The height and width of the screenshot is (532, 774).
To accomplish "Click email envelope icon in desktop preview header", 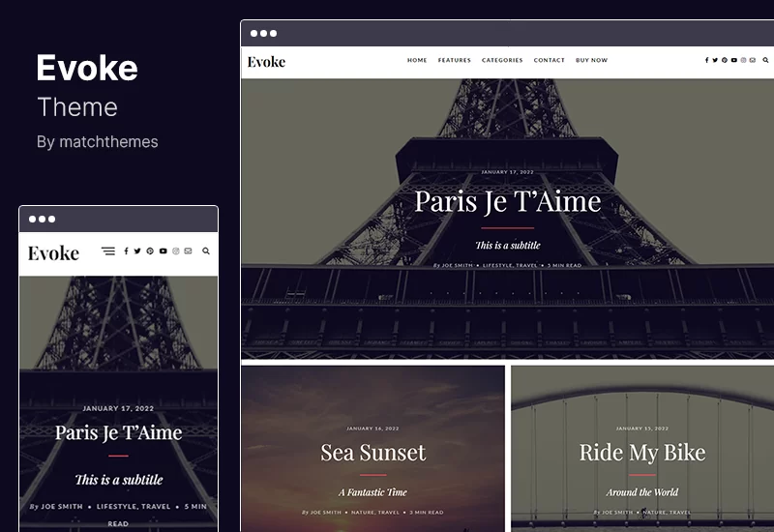I will point(753,60).
